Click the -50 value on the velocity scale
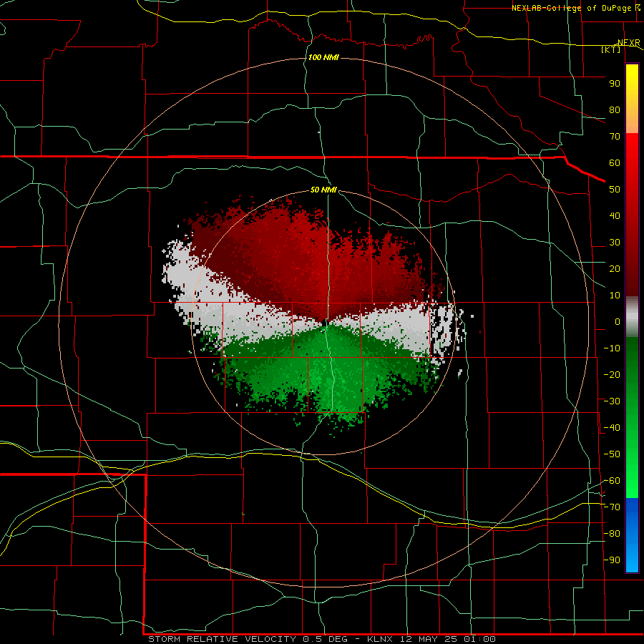This screenshot has height=644, width=644. [x=612, y=454]
